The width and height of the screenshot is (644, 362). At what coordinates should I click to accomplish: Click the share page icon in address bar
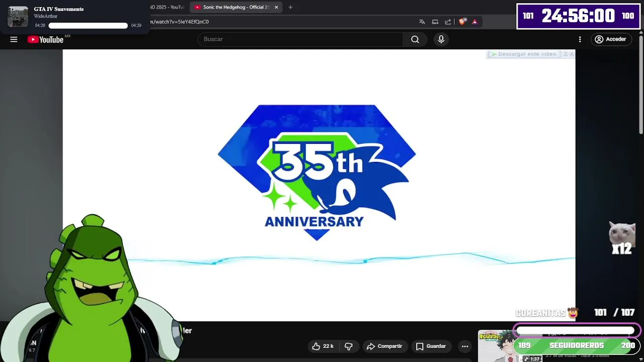448,22
